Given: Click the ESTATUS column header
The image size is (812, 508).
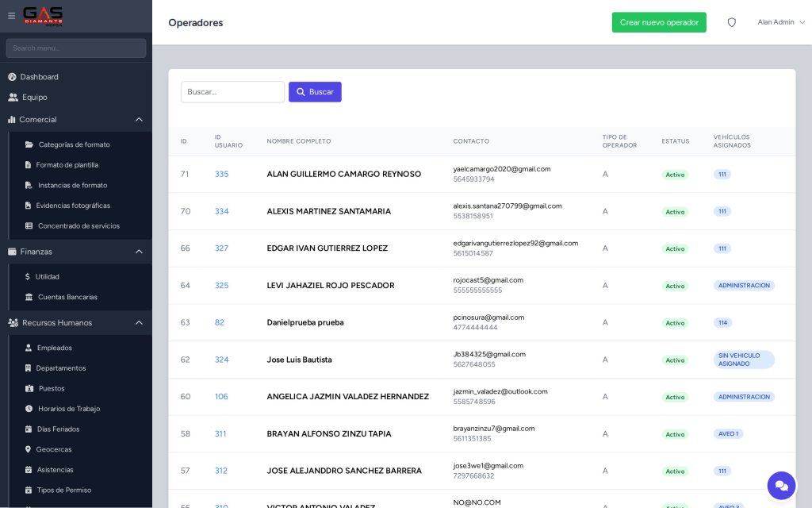Looking at the screenshot, I should (676, 141).
